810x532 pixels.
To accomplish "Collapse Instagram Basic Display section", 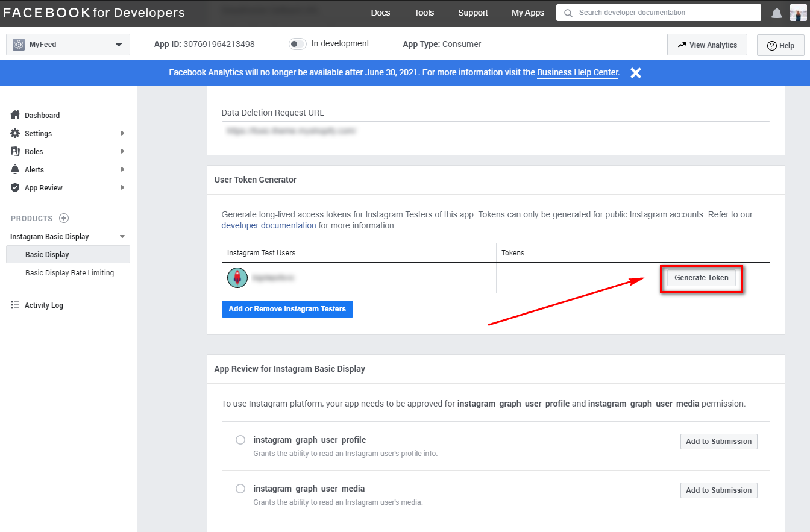I will (x=122, y=237).
